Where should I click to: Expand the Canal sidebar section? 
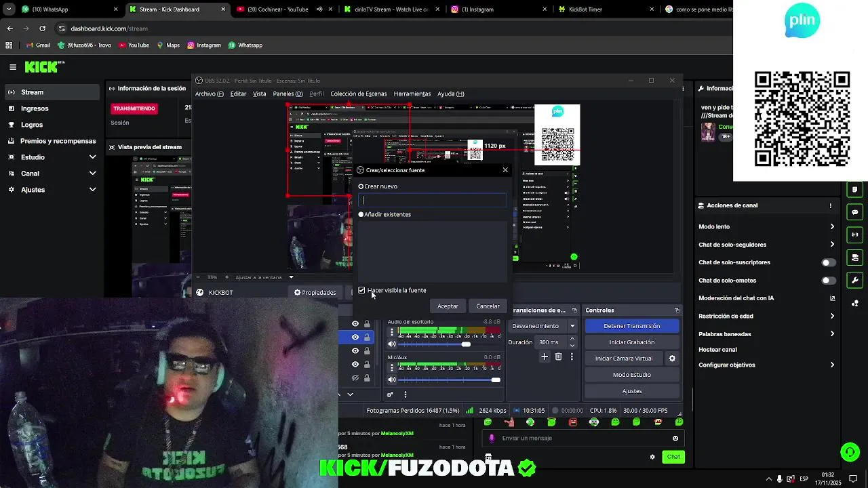click(x=92, y=174)
